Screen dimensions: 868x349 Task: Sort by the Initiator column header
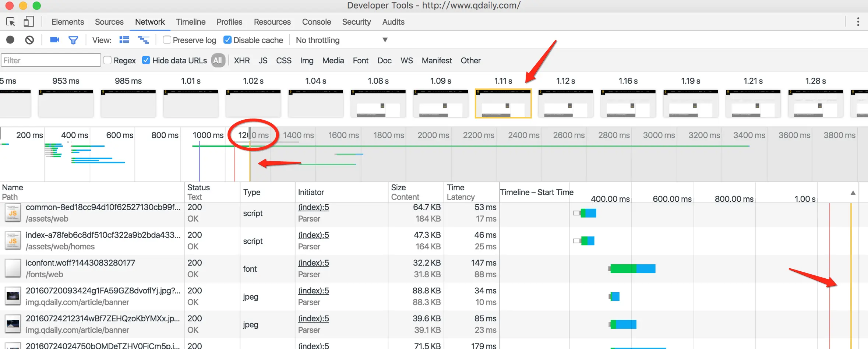342,192
